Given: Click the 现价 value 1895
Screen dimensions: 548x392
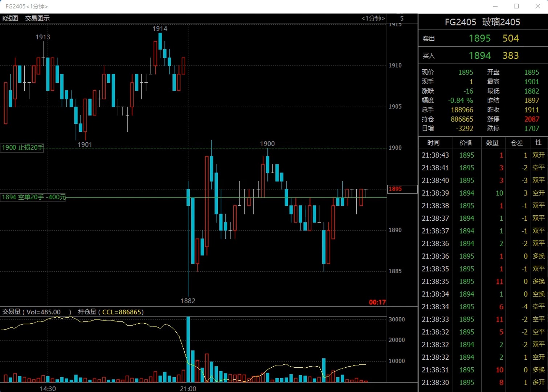Looking at the screenshot, I should point(466,72).
